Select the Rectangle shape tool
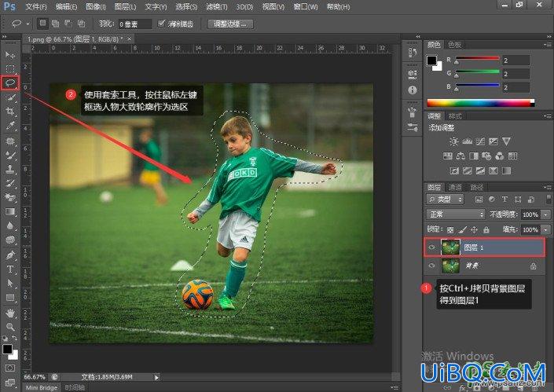Screen dimensions: 554x392 (x=10, y=298)
